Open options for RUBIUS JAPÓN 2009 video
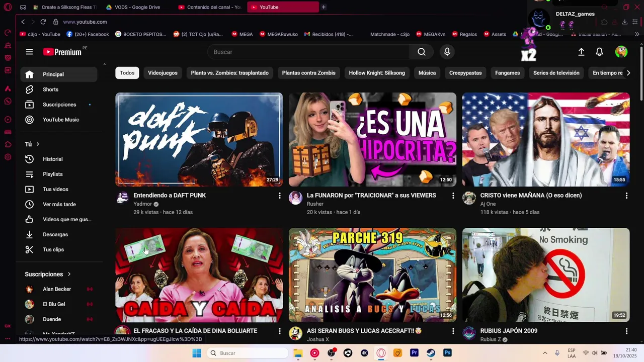The width and height of the screenshot is (644, 362). point(626,331)
